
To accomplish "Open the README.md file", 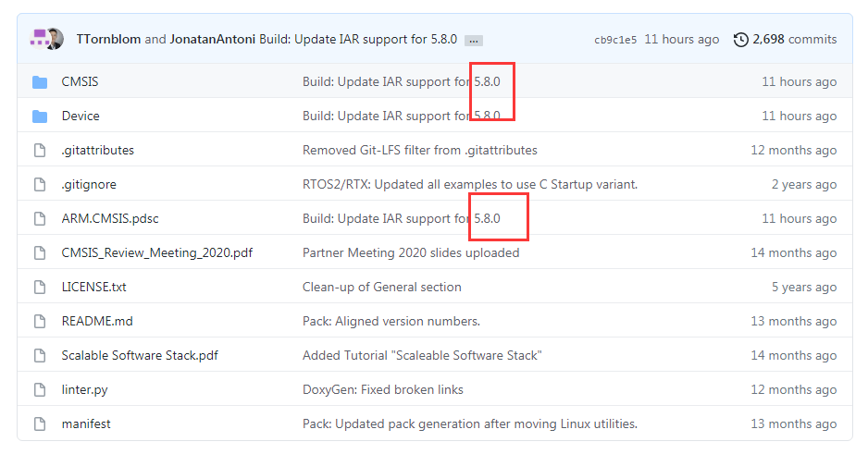I will 97,321.
